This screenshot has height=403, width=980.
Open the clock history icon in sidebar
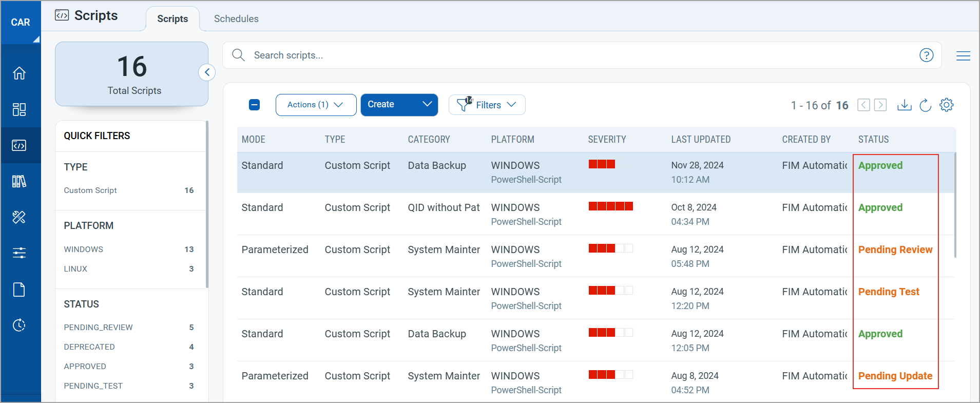point(20,325)
